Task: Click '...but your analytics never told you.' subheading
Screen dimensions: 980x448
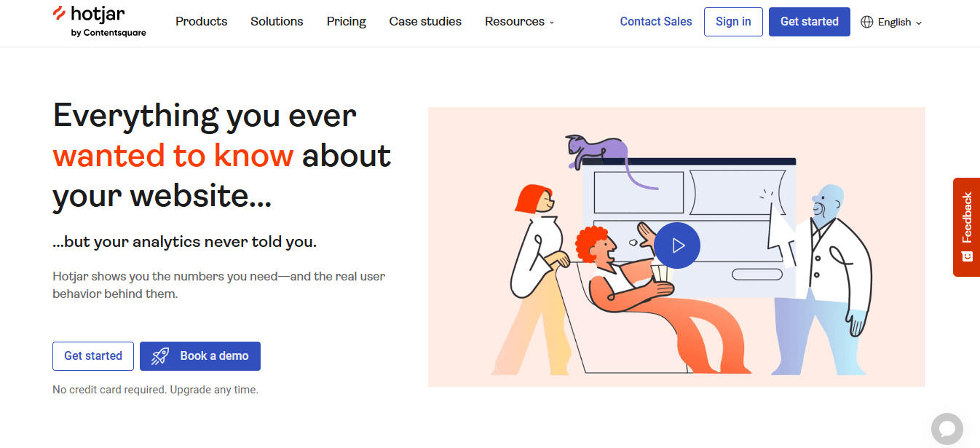Action: [x=185, y=242]
